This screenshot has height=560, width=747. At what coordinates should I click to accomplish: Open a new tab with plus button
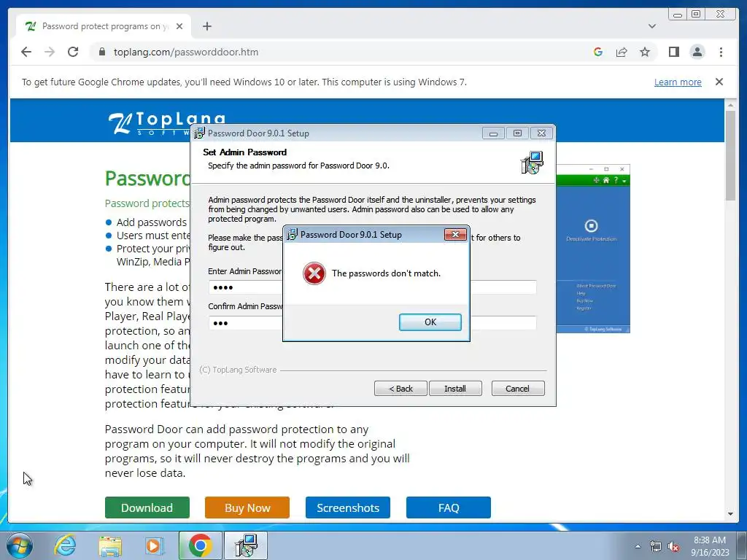pos(206,26)
